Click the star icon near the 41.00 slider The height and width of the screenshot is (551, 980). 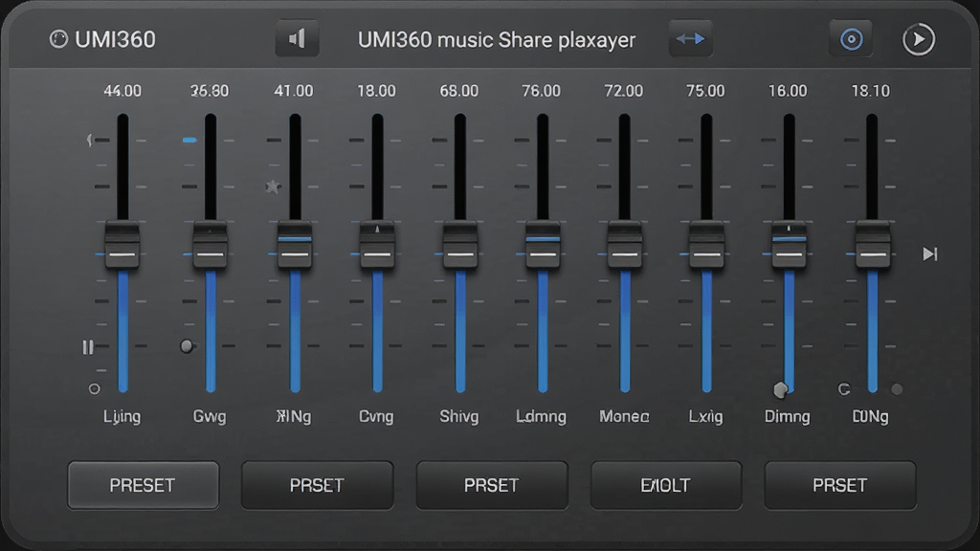273,187
